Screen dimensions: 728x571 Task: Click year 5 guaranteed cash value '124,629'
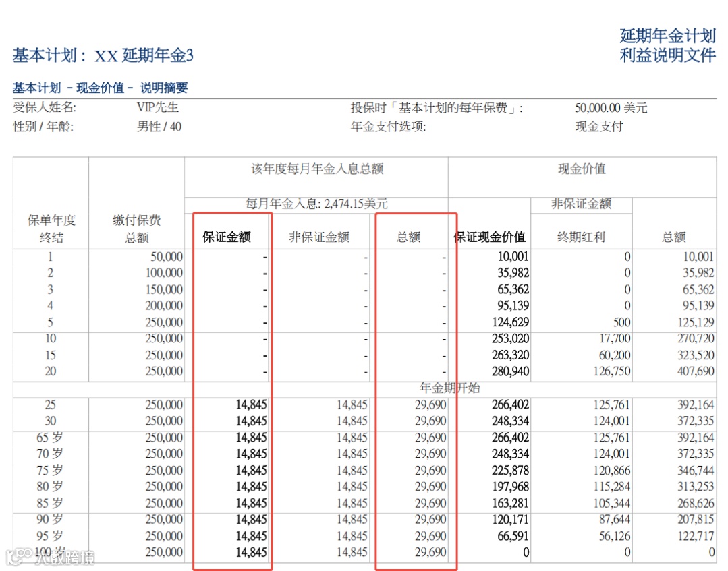point(510,322)
